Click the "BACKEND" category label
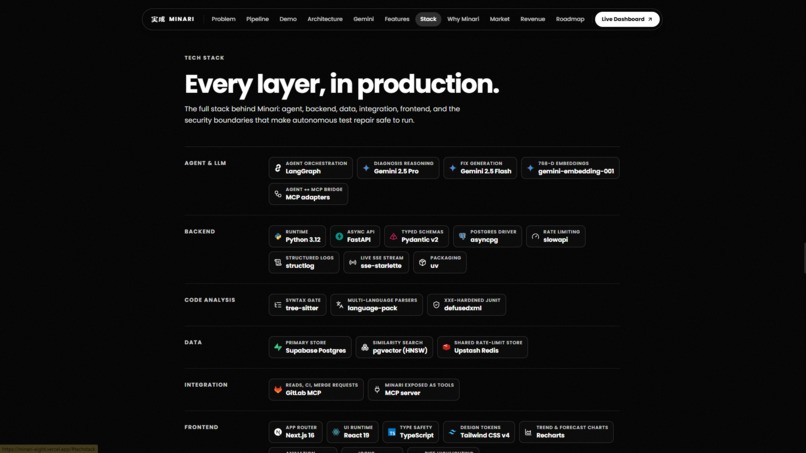Viewport: 806px width, 453px height. click(x=199, y=231)
